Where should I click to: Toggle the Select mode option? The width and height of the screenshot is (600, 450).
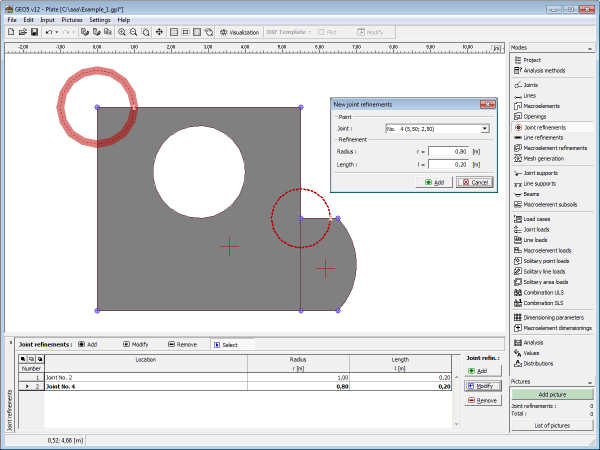224,344
